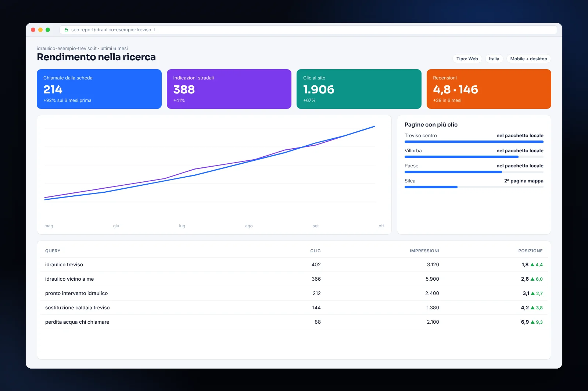Open the Recensioni card

[489, 89]
